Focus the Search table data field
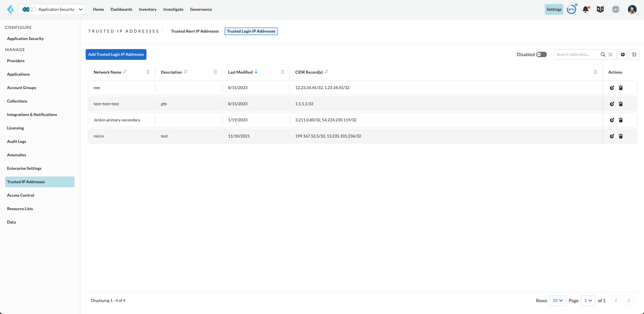The width and height of the screenshot is (644, 314). click(x=577, y=54)
